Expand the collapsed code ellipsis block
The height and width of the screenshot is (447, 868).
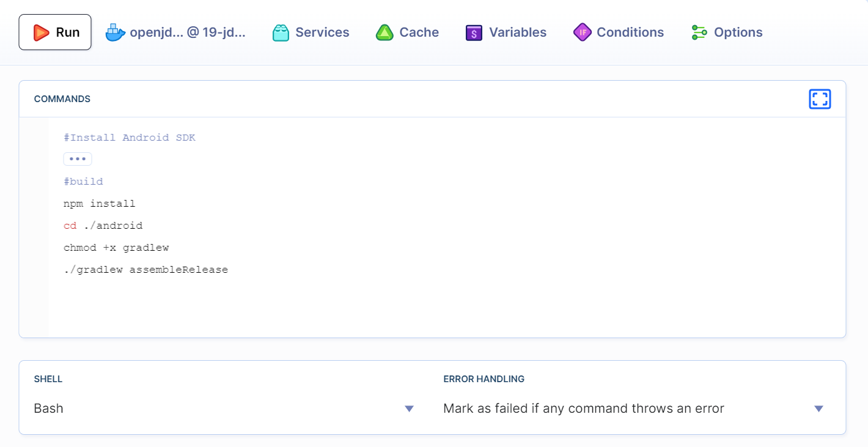pos(78,159)
